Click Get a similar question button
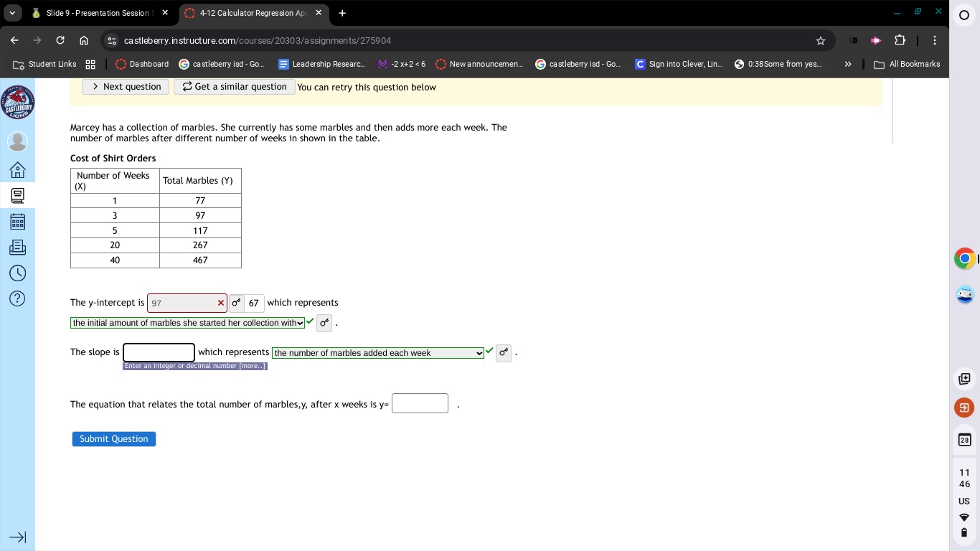 (234, 87)
